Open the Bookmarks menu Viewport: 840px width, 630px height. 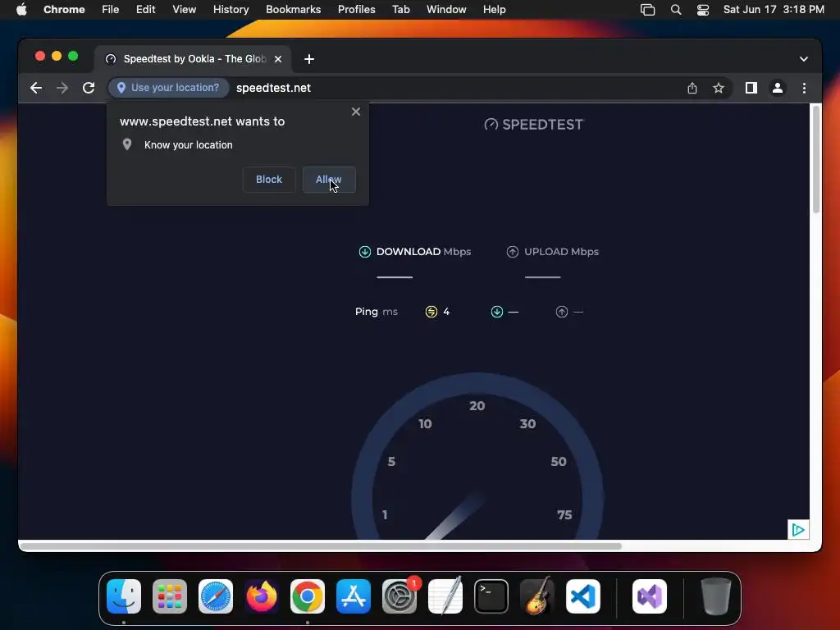point(293,10)
